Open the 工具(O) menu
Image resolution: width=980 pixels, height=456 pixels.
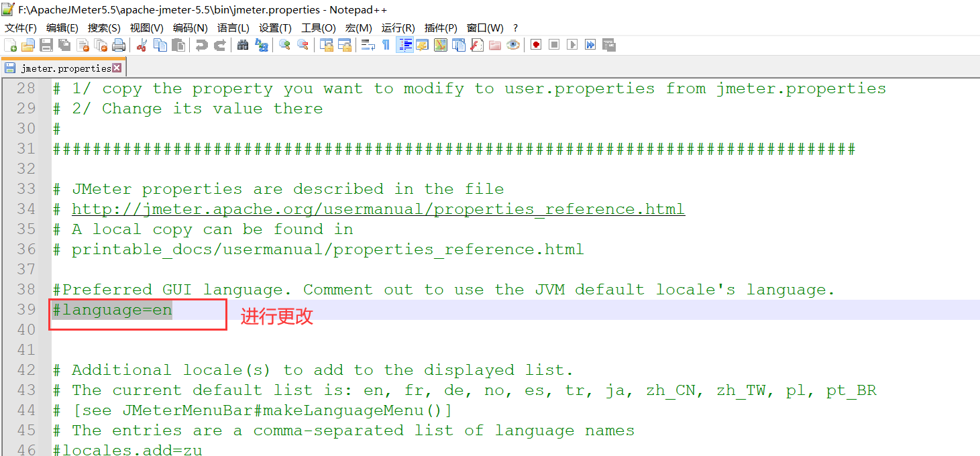click(x=319, y=27)
